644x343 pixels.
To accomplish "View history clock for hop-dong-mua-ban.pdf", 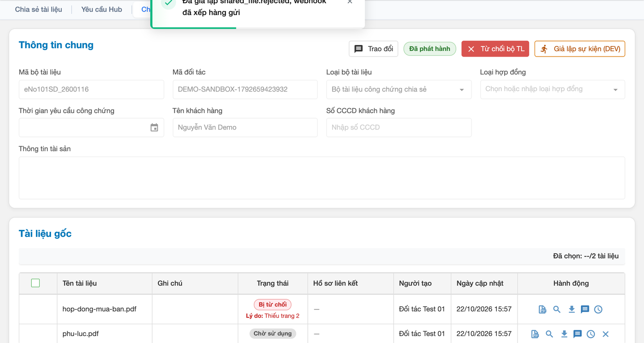I will (x=598, y=309).
